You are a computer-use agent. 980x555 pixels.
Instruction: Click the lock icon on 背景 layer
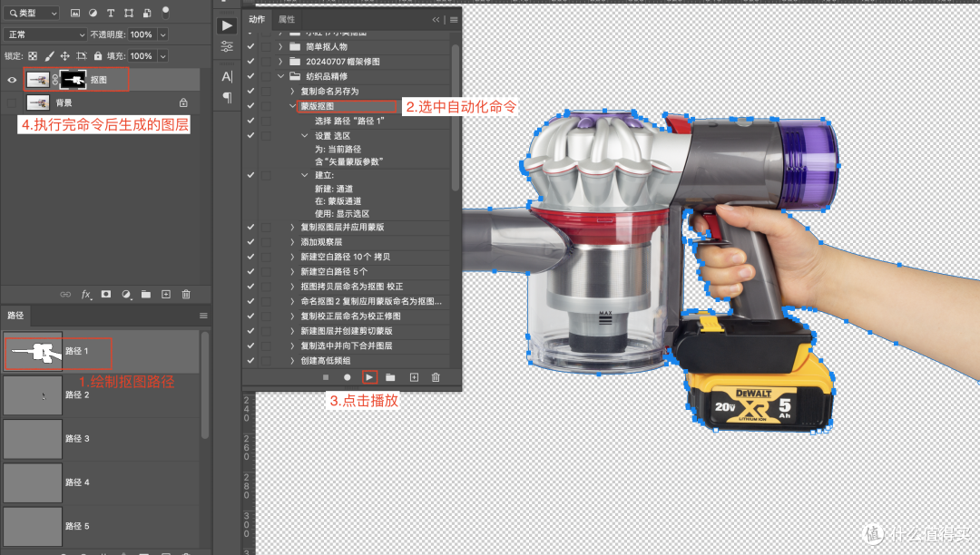(x=183, y=102)
